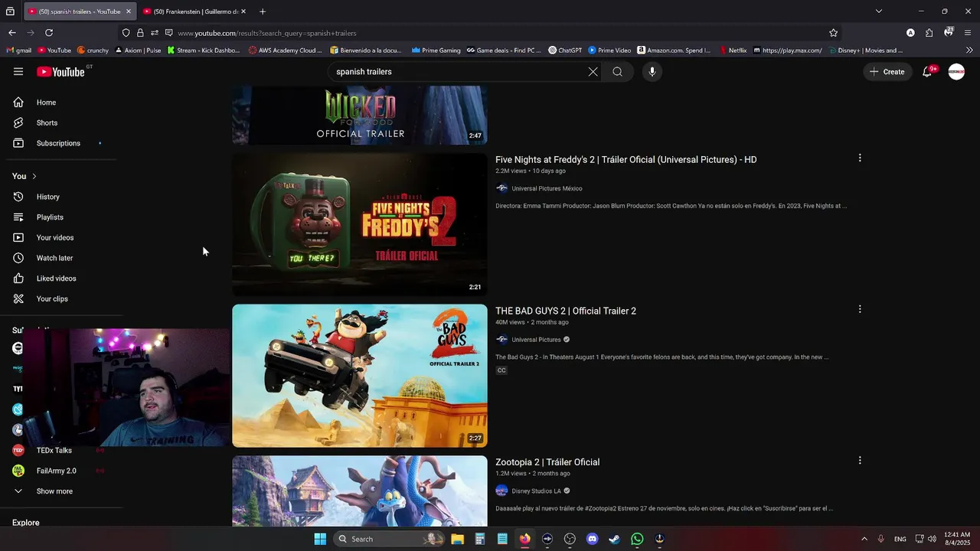The width and height of the screenshot is (980, 551).
Task: Close the spanish trailers browser tab
Action: pos(129,11)
